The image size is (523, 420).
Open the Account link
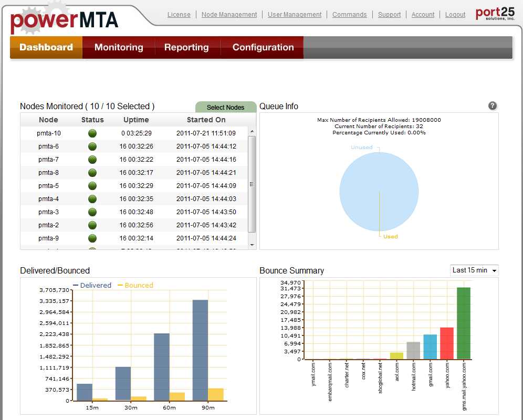pyautogui.click(x=423, y=15)
